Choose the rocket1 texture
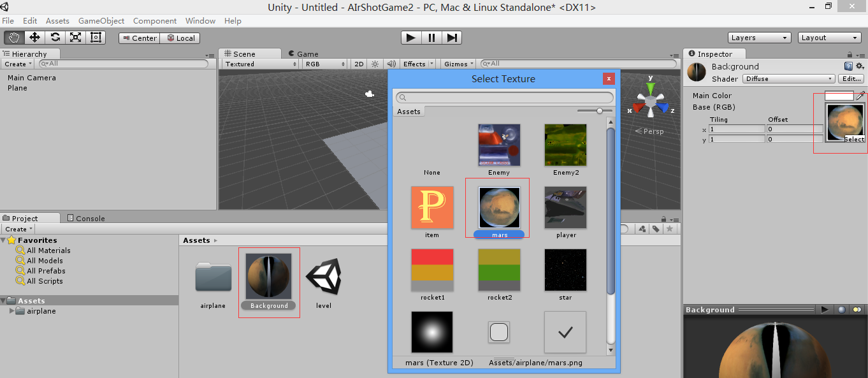This screenshot has height=378, width=868. point(432,275)
